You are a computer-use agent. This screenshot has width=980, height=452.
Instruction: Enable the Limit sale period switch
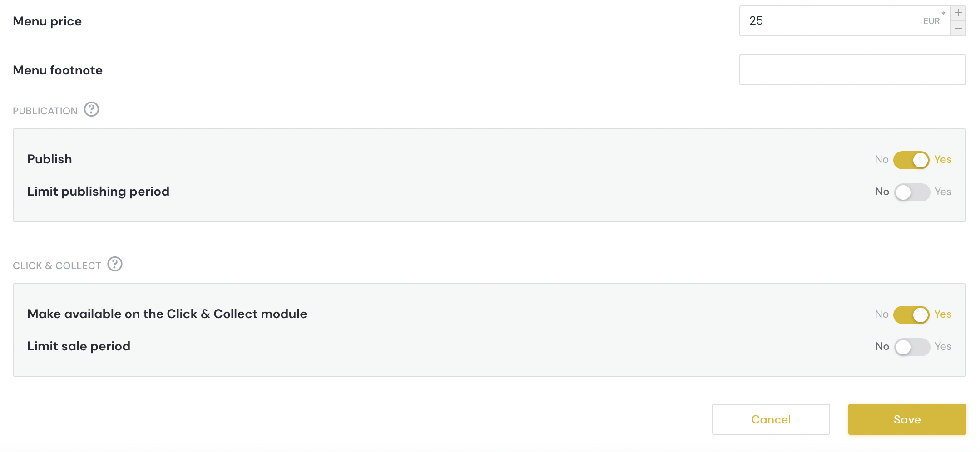point(912,347)
